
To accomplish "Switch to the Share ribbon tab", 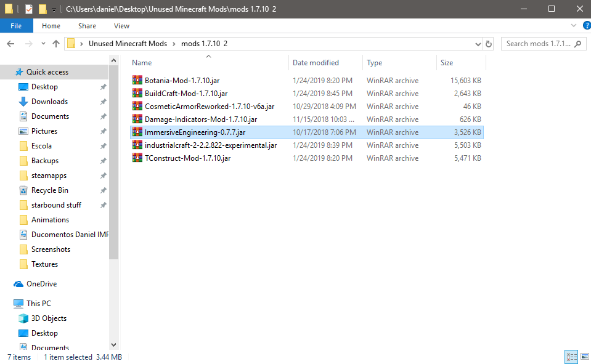I will coord(87,26).
